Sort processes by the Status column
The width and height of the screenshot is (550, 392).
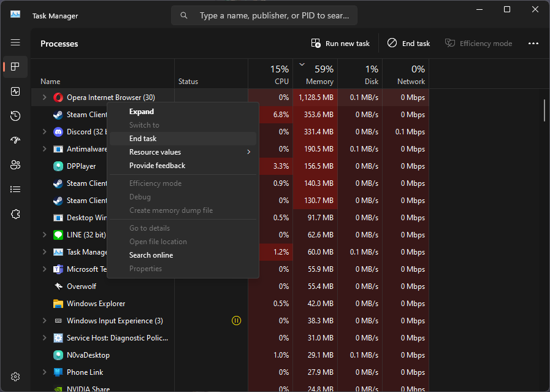[x=211, y=74]
